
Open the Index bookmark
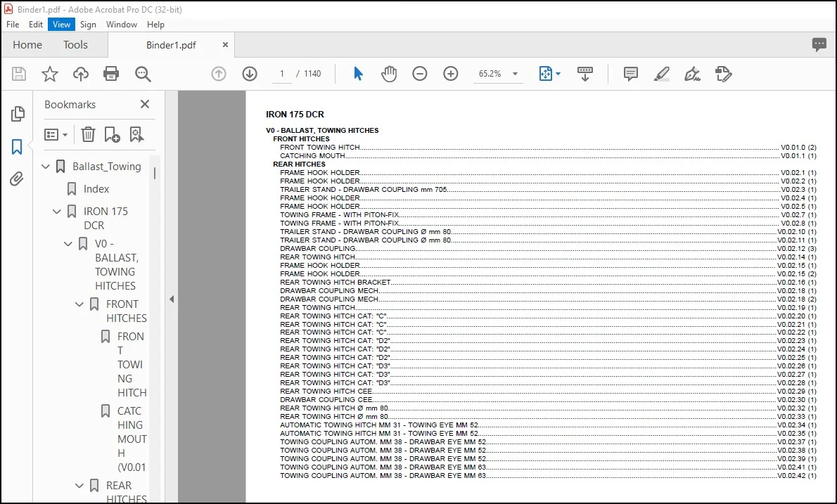(x=96, y=189)
